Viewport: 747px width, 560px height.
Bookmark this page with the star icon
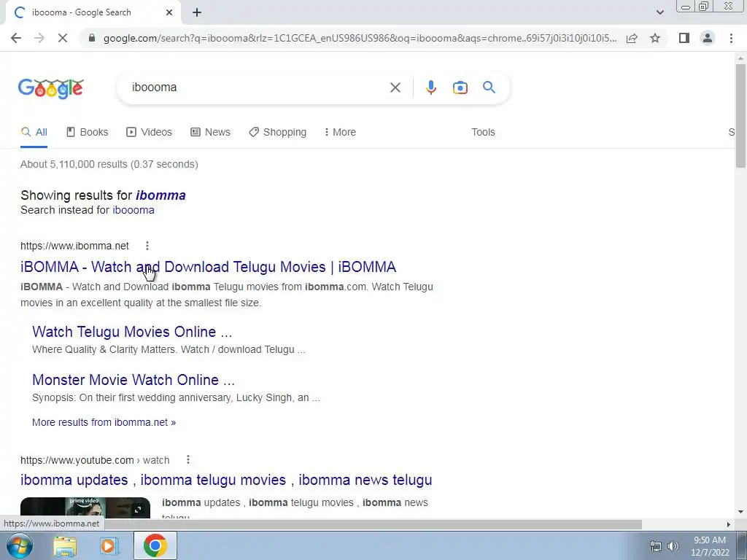(655, 38)
